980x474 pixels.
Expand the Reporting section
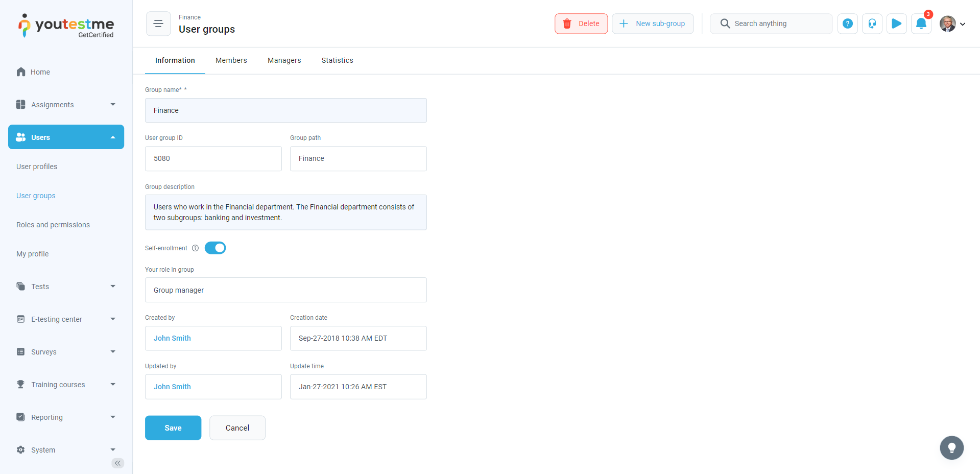tap(66, 417)
